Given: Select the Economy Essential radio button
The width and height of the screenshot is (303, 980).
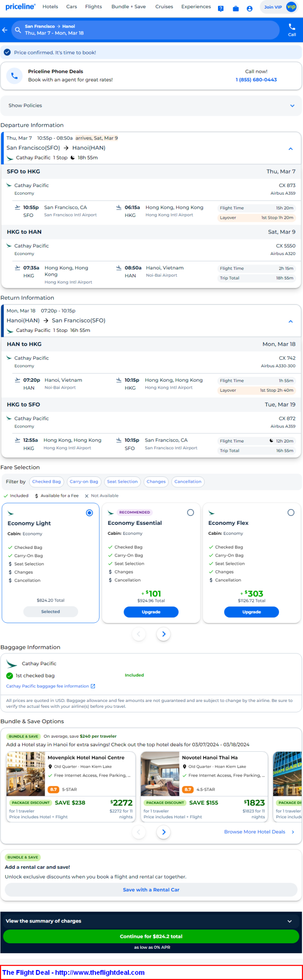Looking at the screenshot, I should [190, 513].
